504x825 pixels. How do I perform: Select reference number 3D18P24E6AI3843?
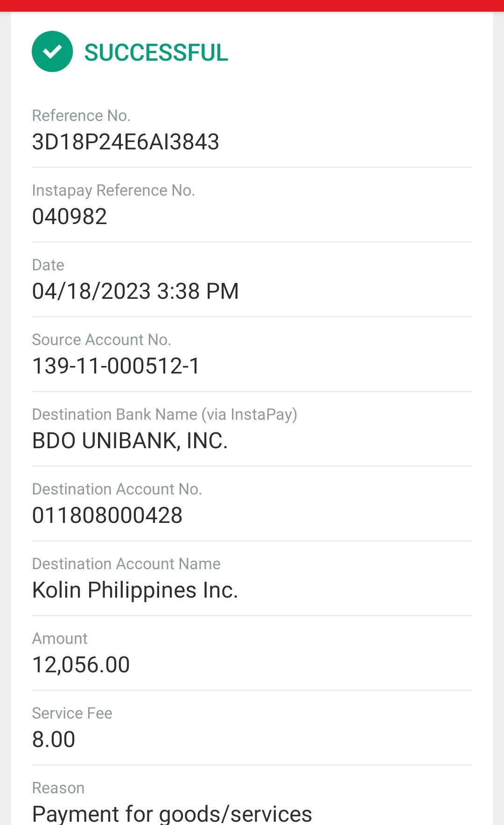[126, 142]
